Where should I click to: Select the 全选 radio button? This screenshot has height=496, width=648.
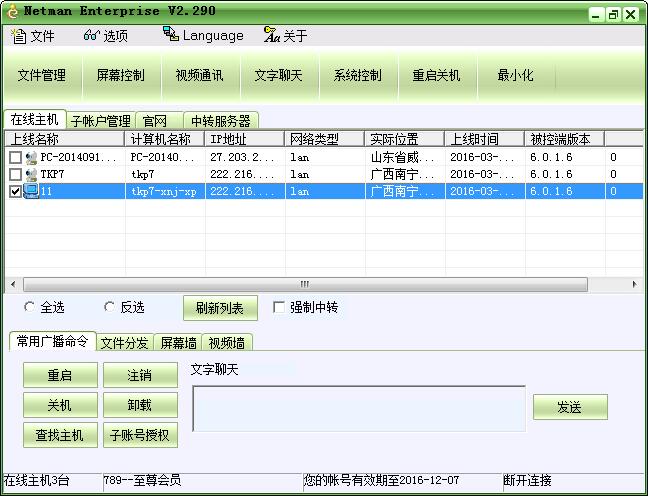[29, 307]
